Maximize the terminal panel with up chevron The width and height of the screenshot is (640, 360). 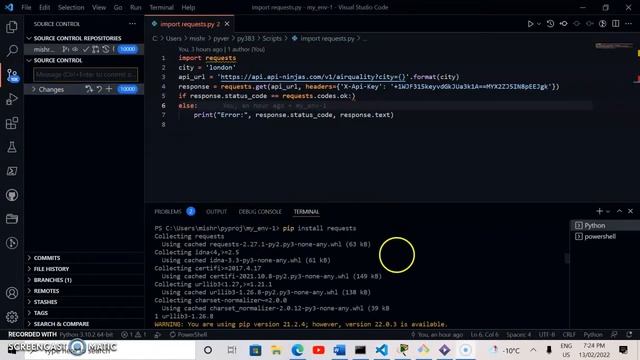pyautogui.click(x=619, y=211)
